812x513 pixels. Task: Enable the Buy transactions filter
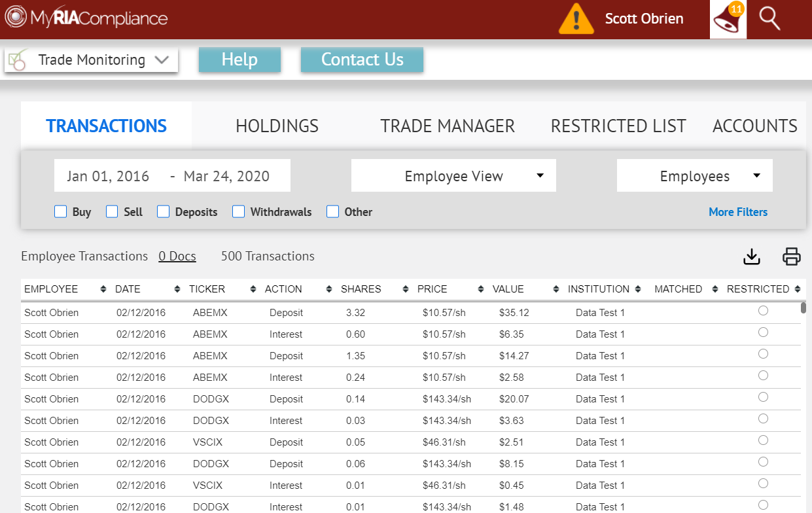coord(60,211)
